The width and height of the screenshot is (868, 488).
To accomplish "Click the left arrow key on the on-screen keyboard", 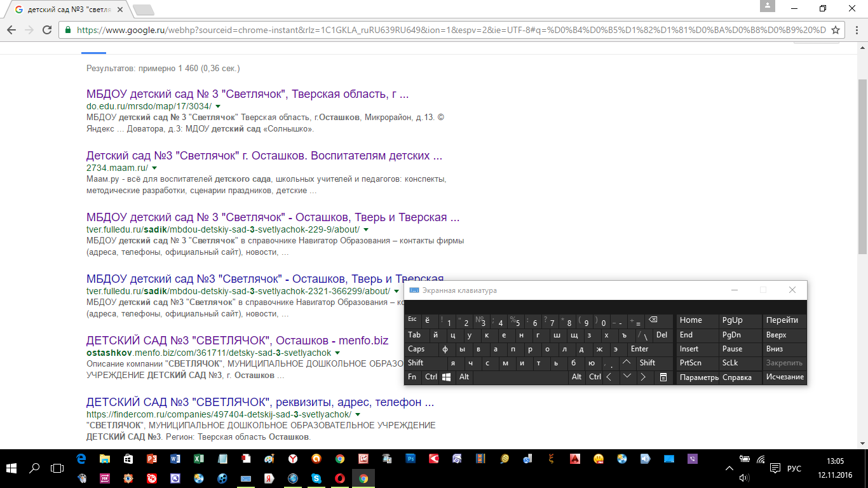I will (x=609, y=377).
